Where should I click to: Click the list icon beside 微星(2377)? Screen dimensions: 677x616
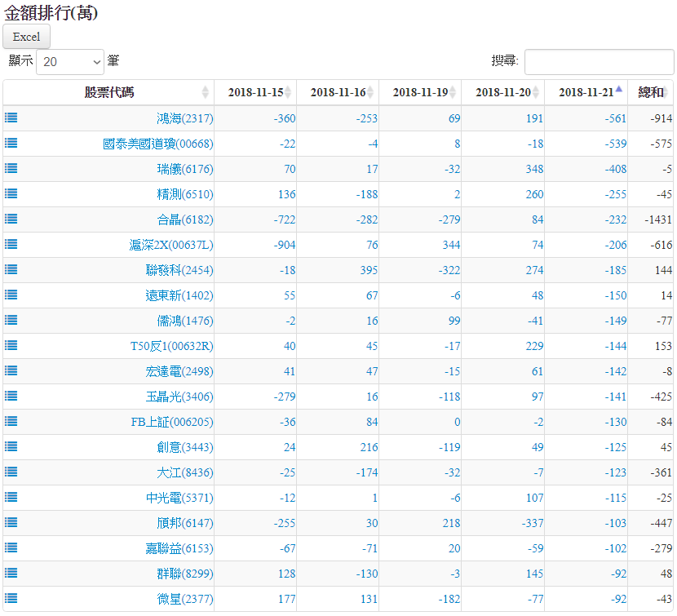[11, 598]
